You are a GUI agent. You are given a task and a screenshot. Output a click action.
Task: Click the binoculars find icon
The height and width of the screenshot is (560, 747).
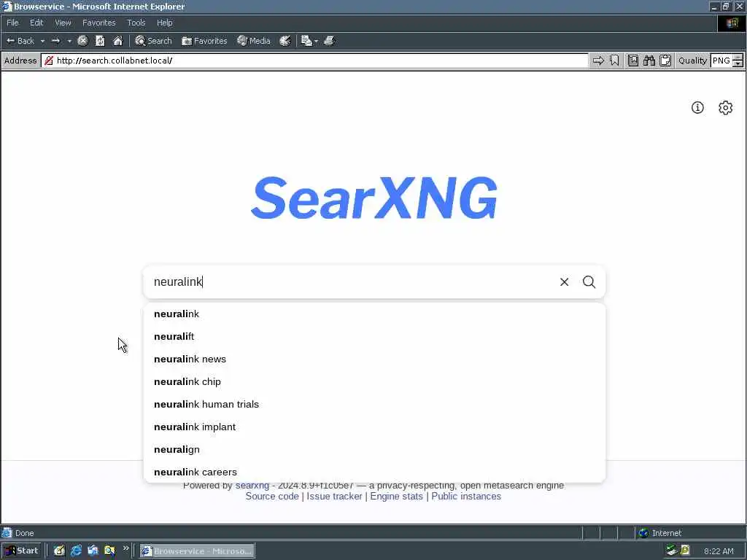(649, 61)
